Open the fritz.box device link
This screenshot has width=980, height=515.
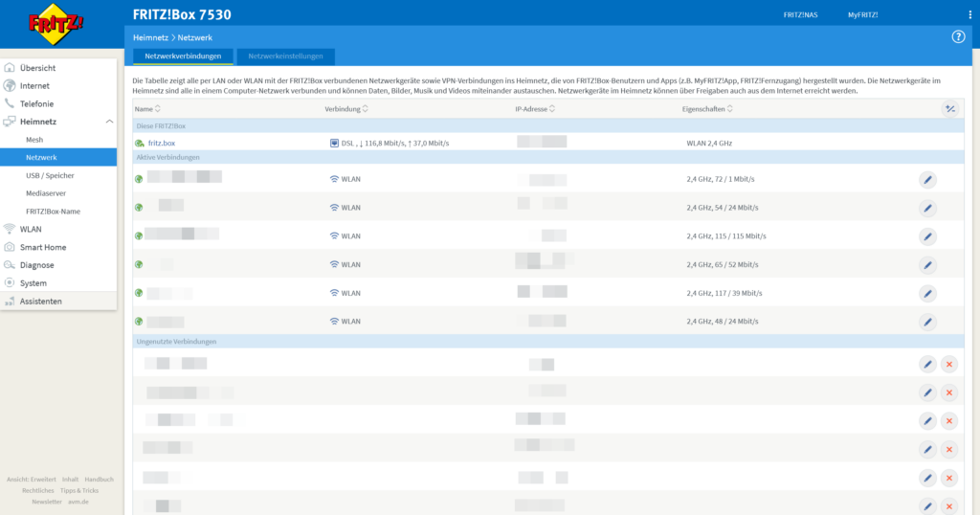[x=161, y=144]
